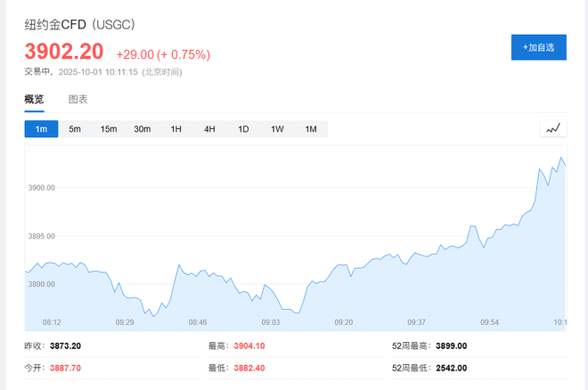Select the 1m timeframe
Viewport: 588px width, 390px height.
tap(41, 129)
